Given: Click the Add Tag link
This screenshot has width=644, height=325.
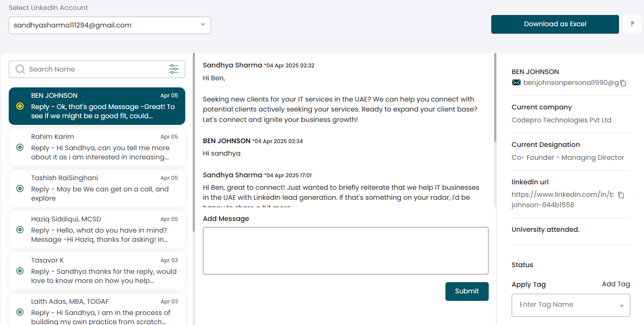Looking at the screenshot, I should pos(616,284).
